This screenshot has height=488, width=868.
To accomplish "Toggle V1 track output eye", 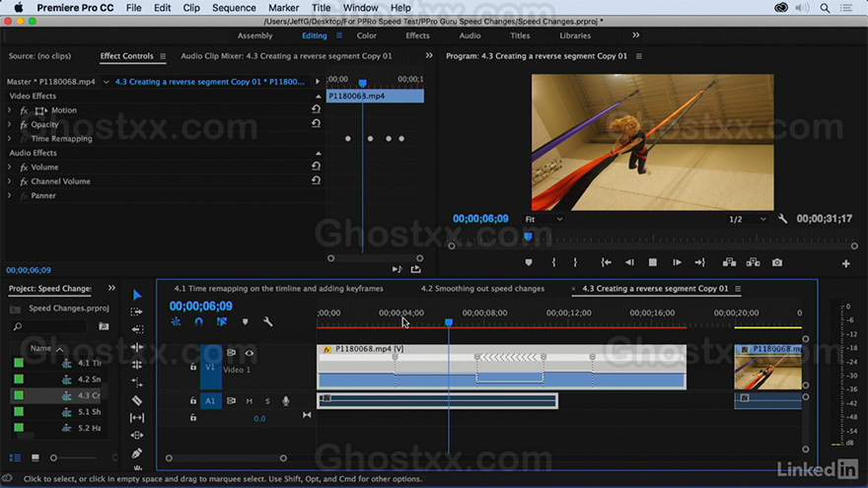I will [250, 353].
